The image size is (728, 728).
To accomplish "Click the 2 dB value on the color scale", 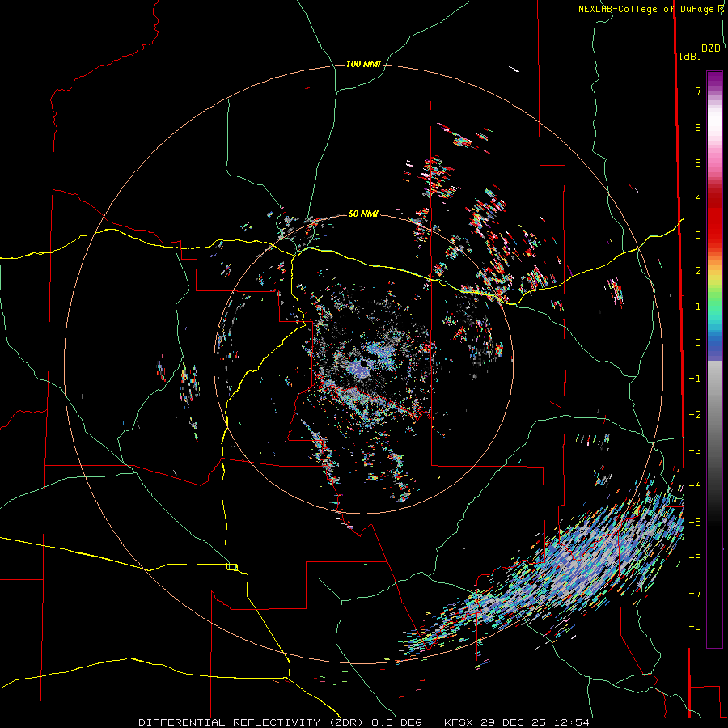I will tap(698, 271).
